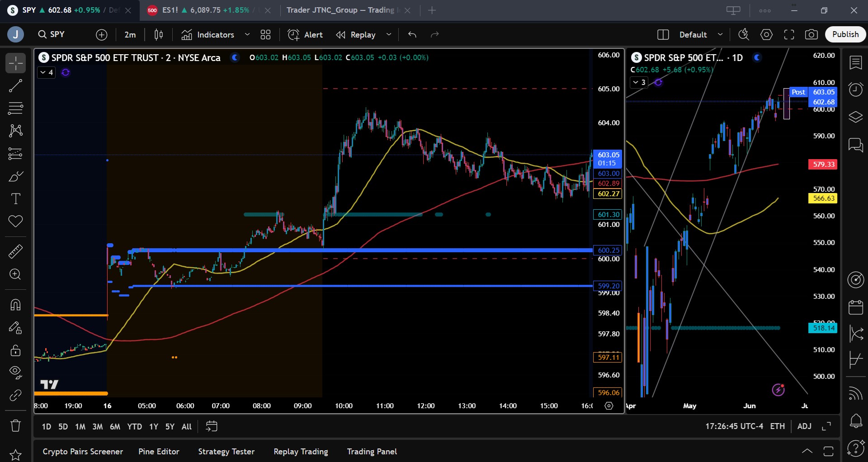
Task: Open the Default layout name menu
Action: (701, 34)
